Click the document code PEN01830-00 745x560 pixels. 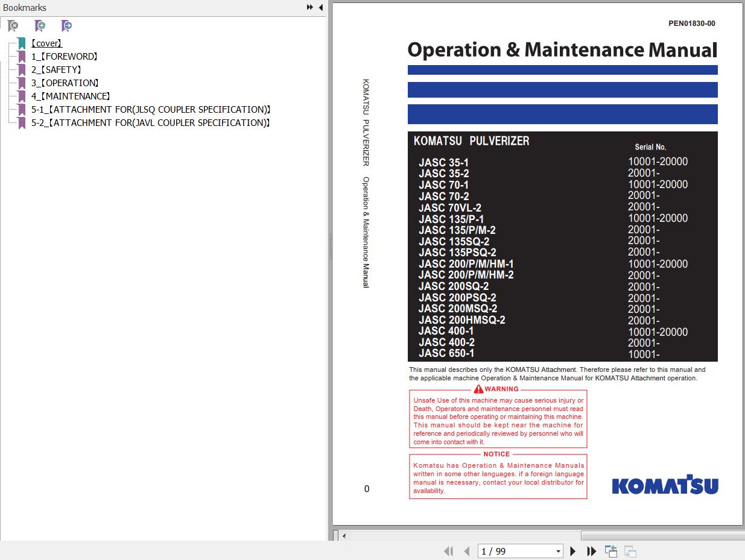click(x=692, y=24)
